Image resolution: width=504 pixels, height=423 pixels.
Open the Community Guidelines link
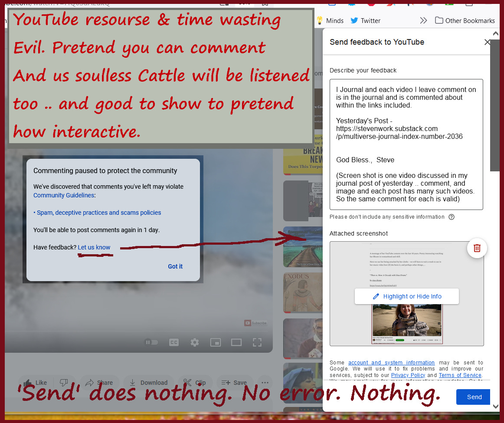(x=64, y=195)
